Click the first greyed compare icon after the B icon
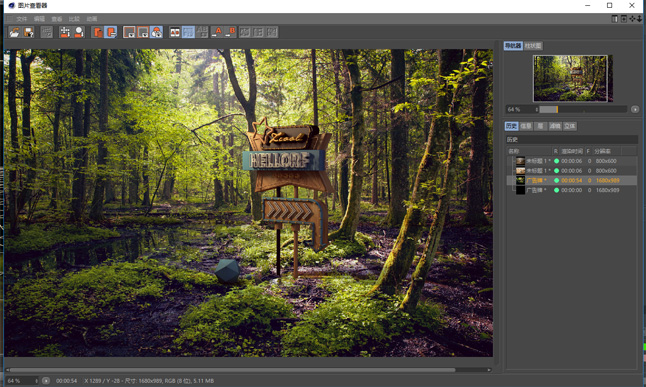 click(x=245, y=32)
